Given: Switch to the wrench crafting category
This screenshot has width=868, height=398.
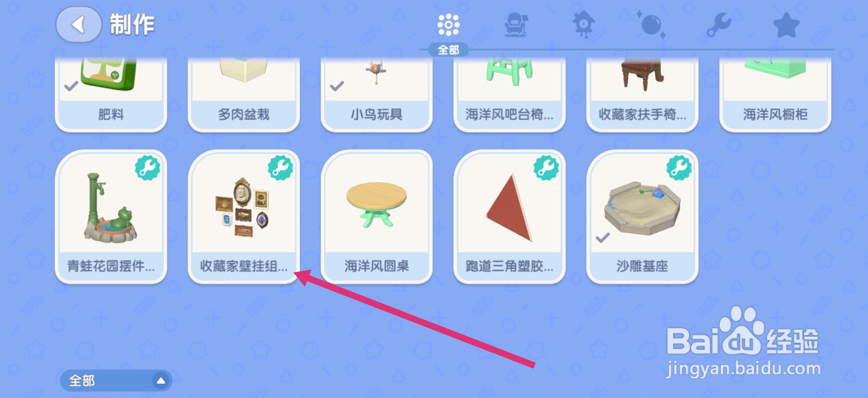Looking at the screenshot, I should 719,25.
